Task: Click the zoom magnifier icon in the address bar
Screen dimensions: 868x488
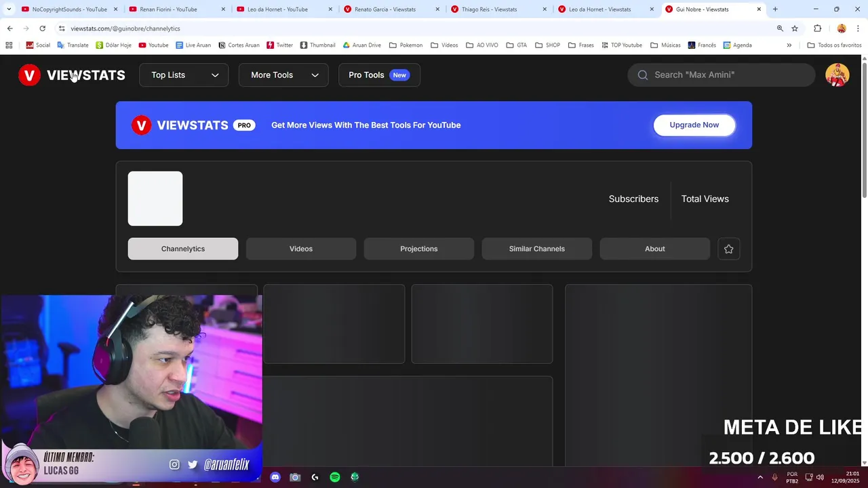Action: pyautogui.click(x=780, y=28)
